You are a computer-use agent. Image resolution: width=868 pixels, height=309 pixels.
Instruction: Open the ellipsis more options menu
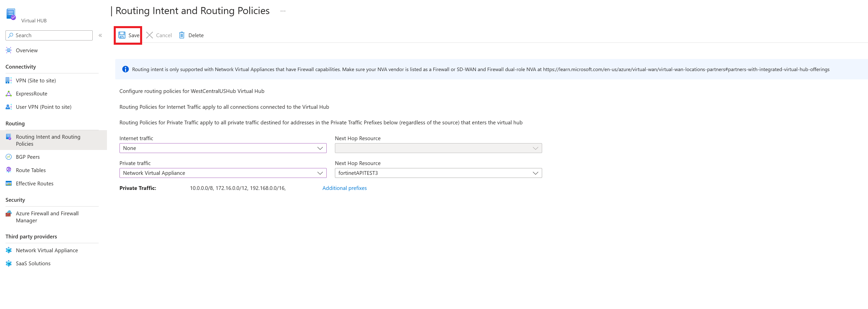tap(283, 11)
